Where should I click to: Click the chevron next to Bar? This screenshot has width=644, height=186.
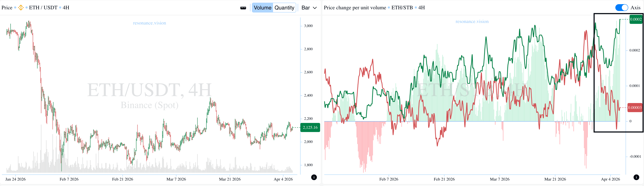click(315, 8)
